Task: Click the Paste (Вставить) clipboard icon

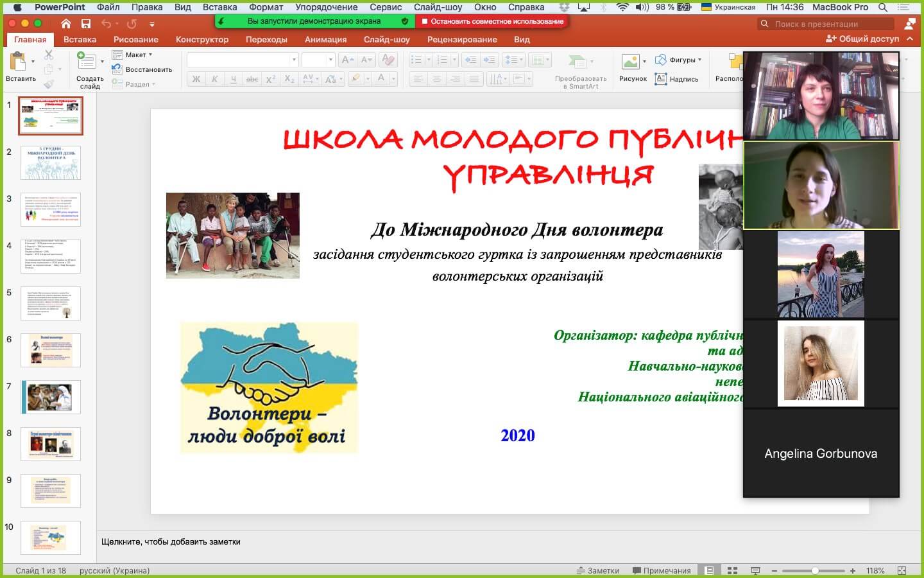Action: click(x=17, y=63)
